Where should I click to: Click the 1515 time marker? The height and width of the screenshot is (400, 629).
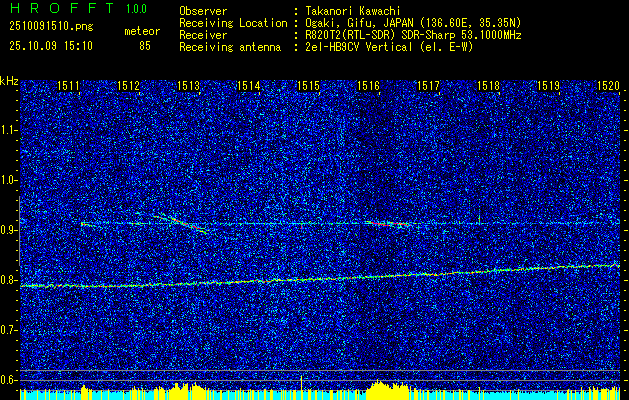tap(308, 87)
